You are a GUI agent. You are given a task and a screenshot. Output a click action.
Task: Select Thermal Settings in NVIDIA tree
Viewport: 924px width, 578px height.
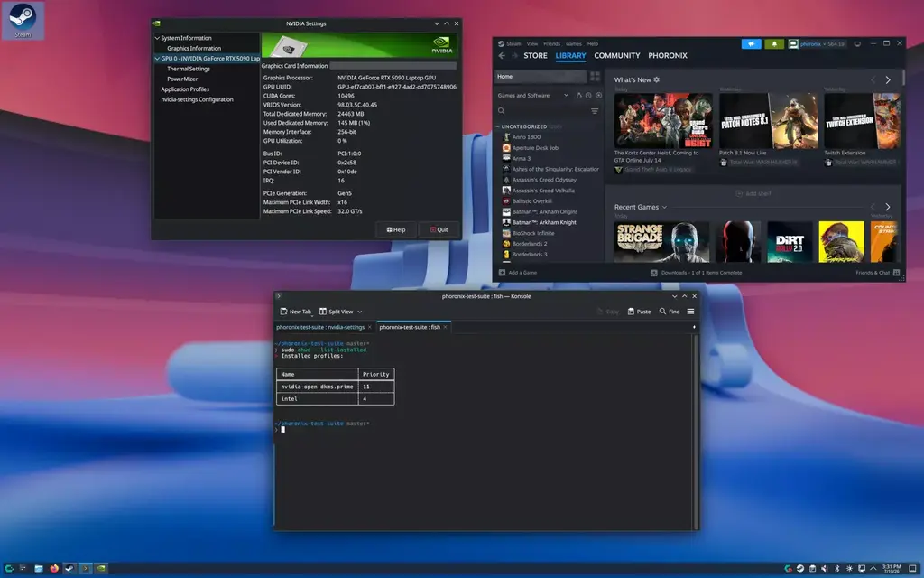click(x=189, y=69)
